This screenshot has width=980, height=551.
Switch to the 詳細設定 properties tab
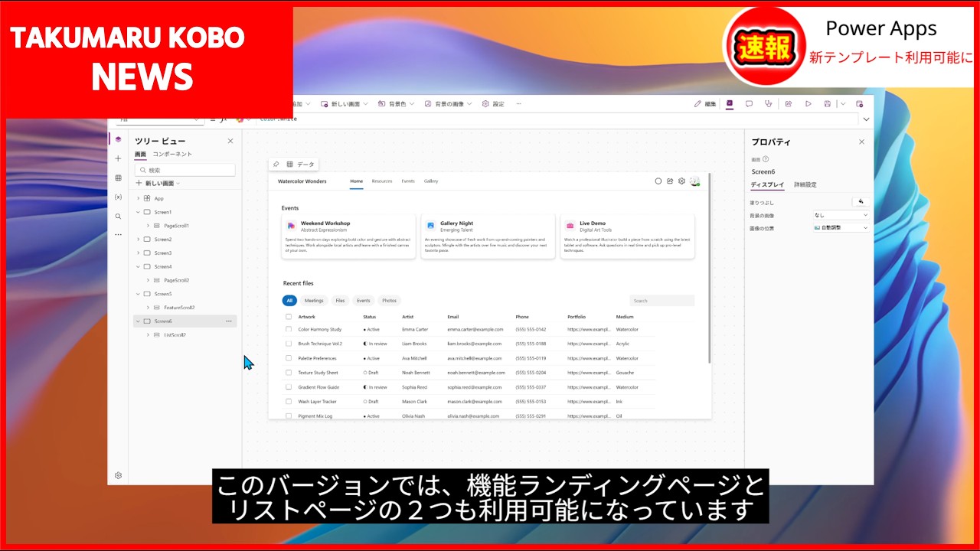[x=805, y=185]
